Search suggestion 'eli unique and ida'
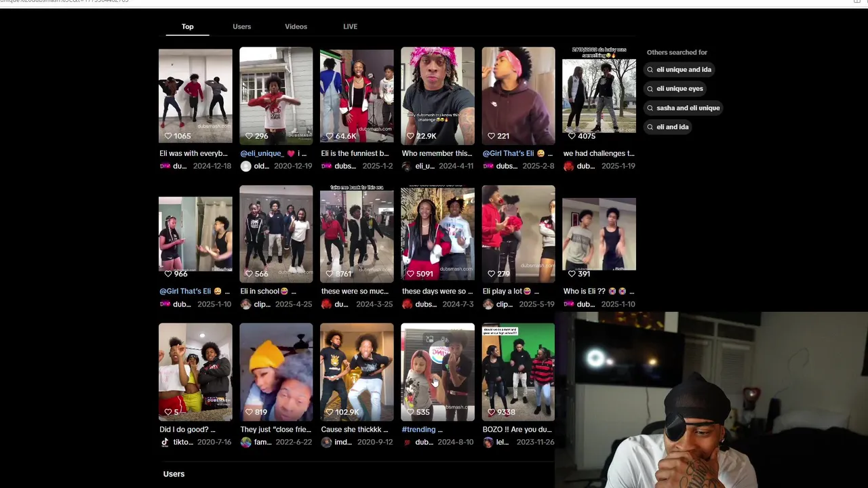868x488 pixels. (679, 69)
